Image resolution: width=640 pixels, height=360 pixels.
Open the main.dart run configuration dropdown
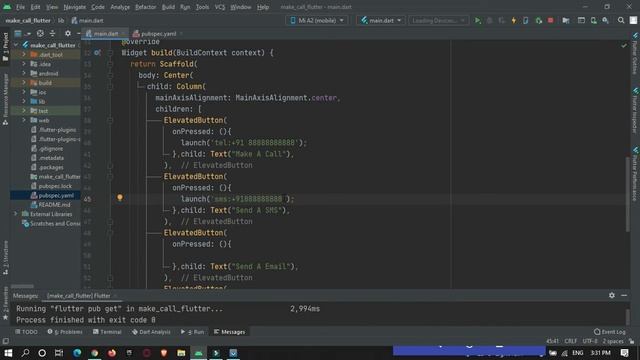point(381,20)
